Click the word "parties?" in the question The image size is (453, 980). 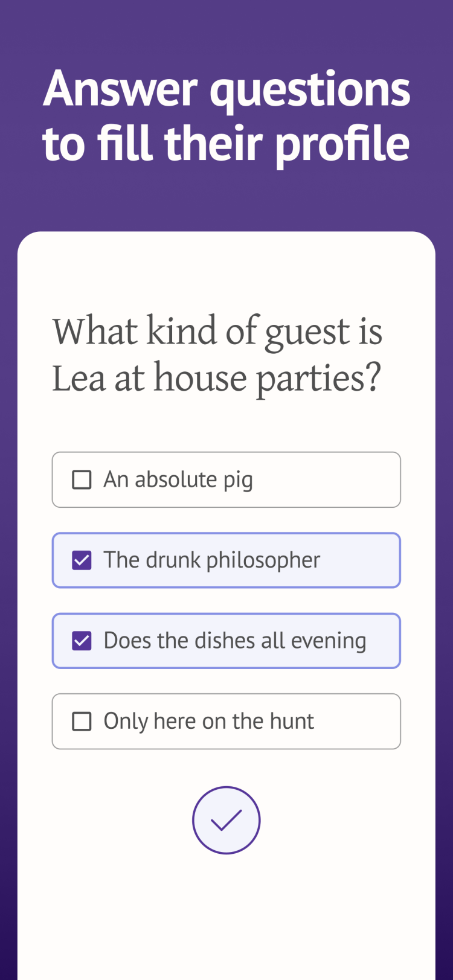tap(318, 380)
